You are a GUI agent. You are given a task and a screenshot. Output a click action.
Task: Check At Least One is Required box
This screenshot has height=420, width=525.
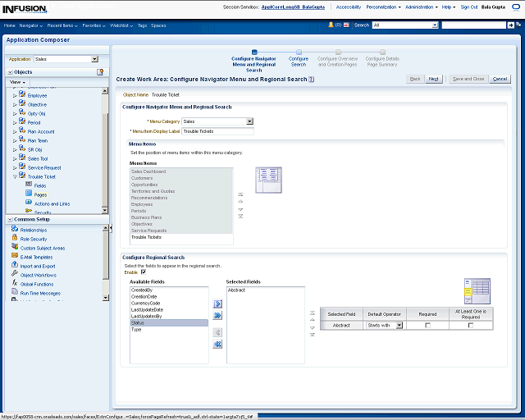click(470, 326)
